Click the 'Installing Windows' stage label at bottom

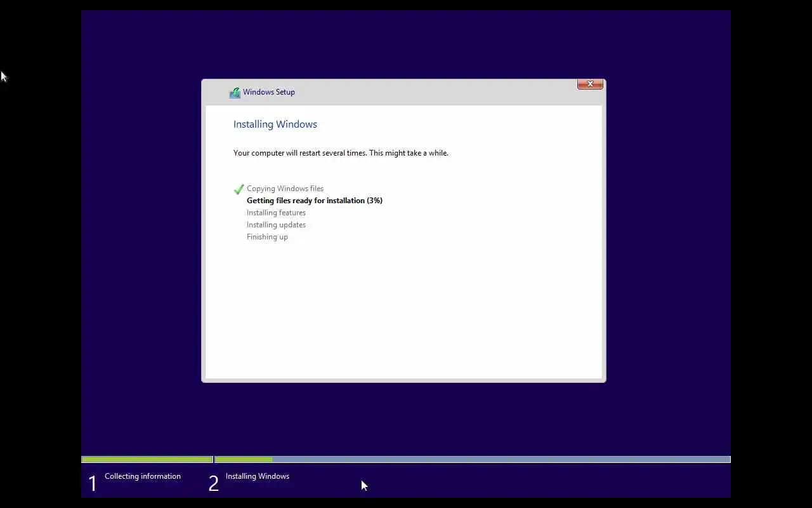[258, 476]
